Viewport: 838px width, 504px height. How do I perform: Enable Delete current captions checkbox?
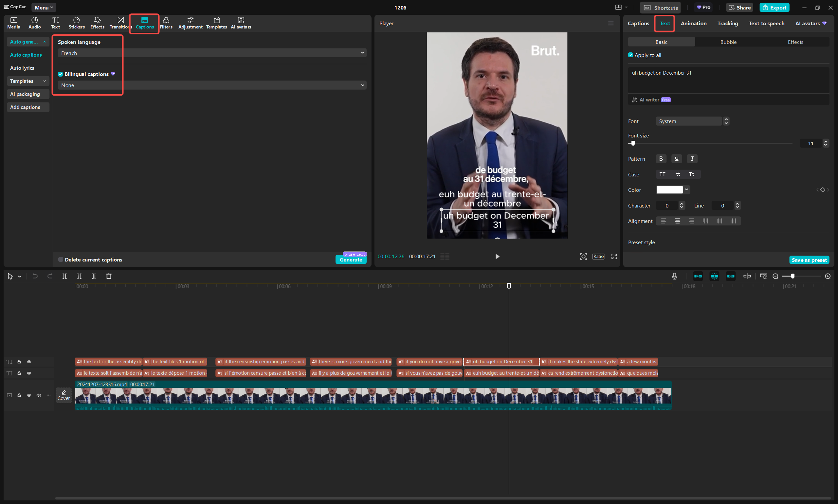pyautogui.click(x=61, y=260)
